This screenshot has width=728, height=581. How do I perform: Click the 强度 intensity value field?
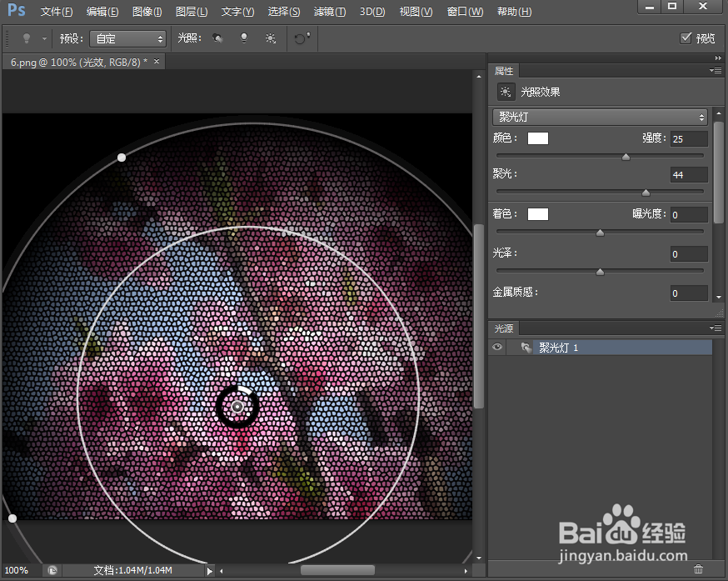(689, 139)
